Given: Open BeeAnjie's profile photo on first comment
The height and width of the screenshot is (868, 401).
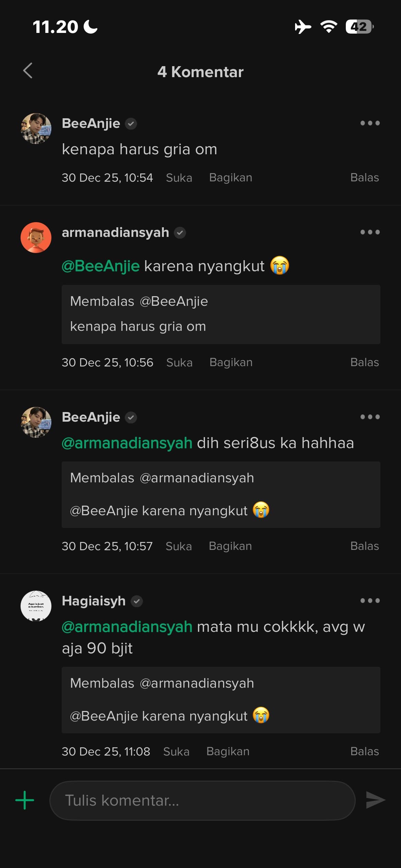Looking at the screenshot, I should point(36,129).
